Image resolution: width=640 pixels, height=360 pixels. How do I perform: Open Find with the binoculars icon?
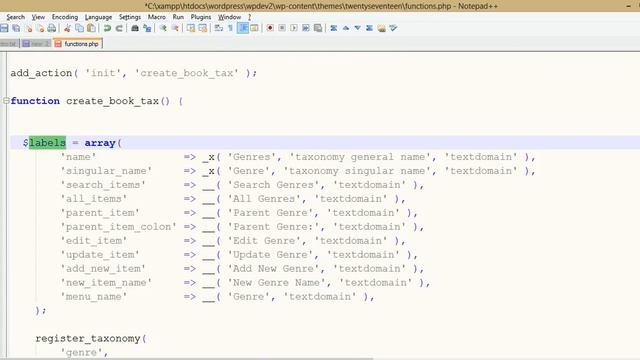click(135, 28)
